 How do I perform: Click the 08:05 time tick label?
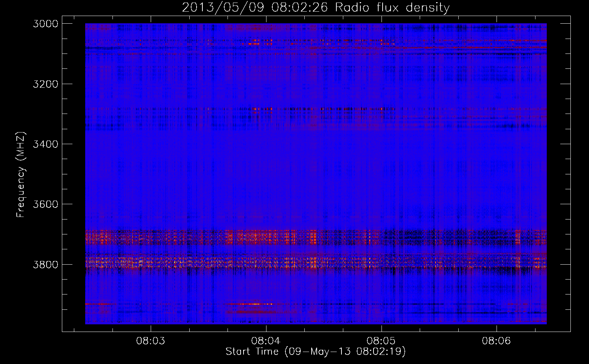[x=381, y=341]
